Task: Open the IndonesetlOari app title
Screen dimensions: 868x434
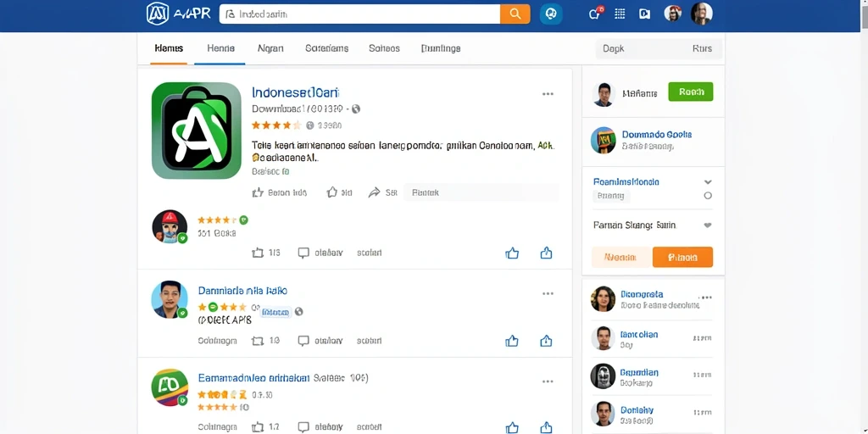Action: pos(296,92)
